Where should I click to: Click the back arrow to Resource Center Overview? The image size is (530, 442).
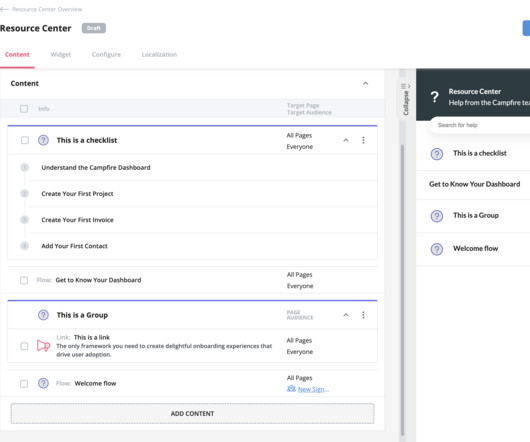(4, 9)
